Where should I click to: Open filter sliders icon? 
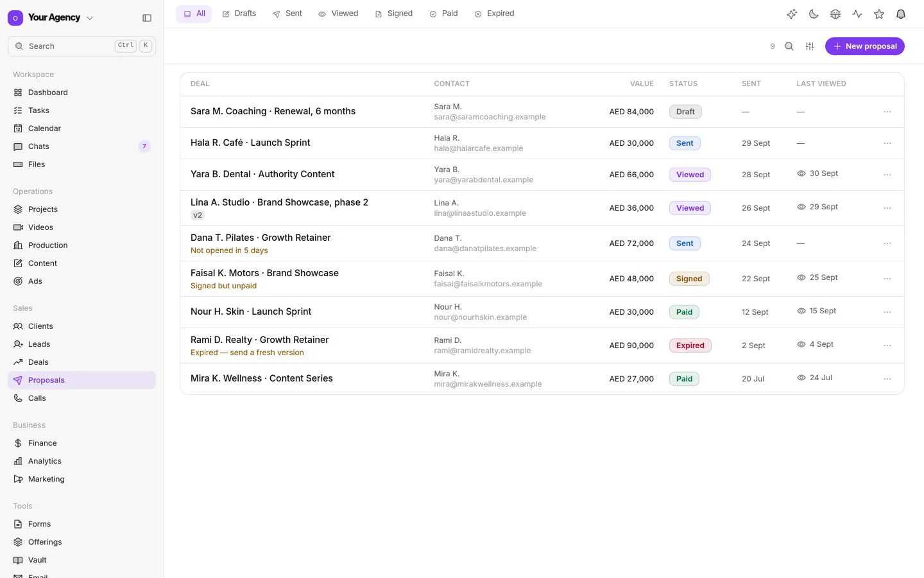(x=810, y=46)
